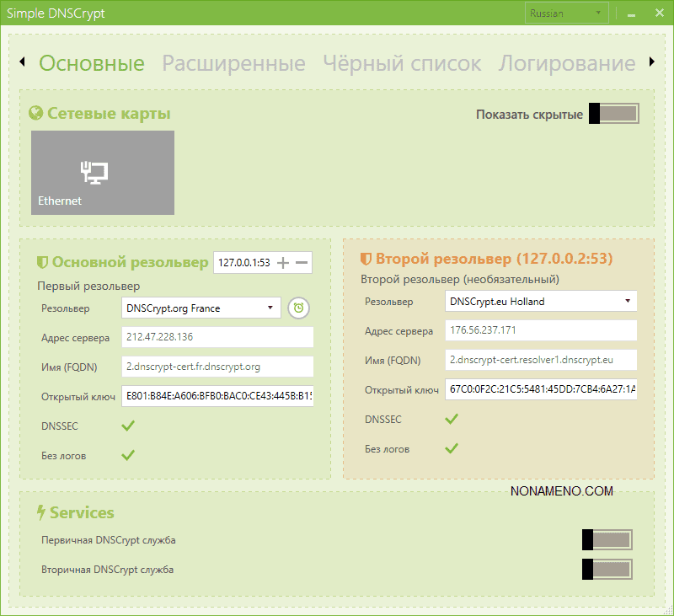
Task: Click the 176.56.237.171 server address field
Action: [x=541, y=331]
